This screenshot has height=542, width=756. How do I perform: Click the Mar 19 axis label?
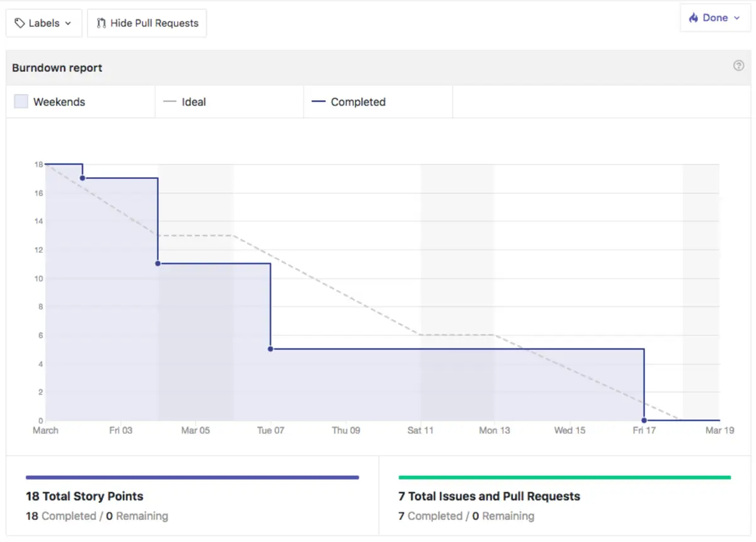tap(719, 430)
